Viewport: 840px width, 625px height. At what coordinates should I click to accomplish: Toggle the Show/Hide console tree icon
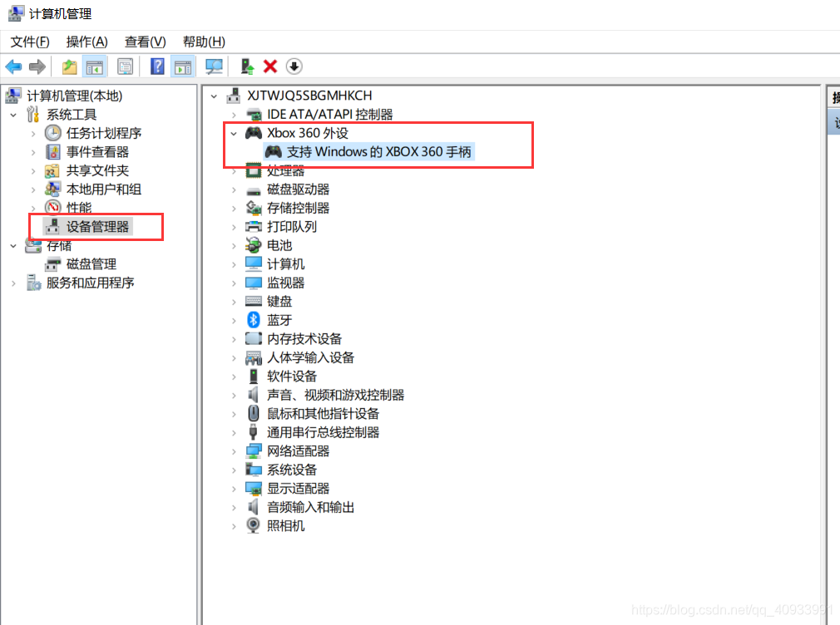click(x=95, y=67)
